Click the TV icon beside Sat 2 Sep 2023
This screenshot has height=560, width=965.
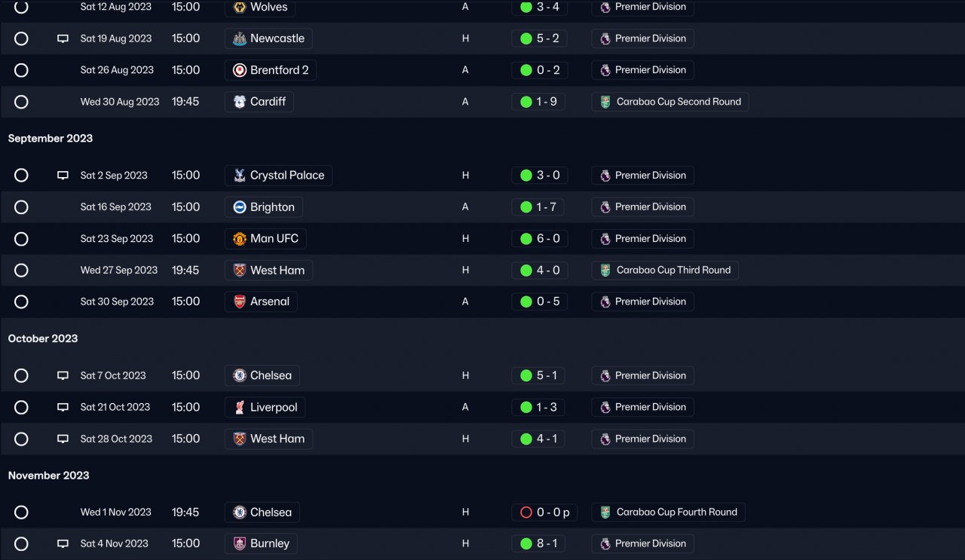click(x=63, y=176)
